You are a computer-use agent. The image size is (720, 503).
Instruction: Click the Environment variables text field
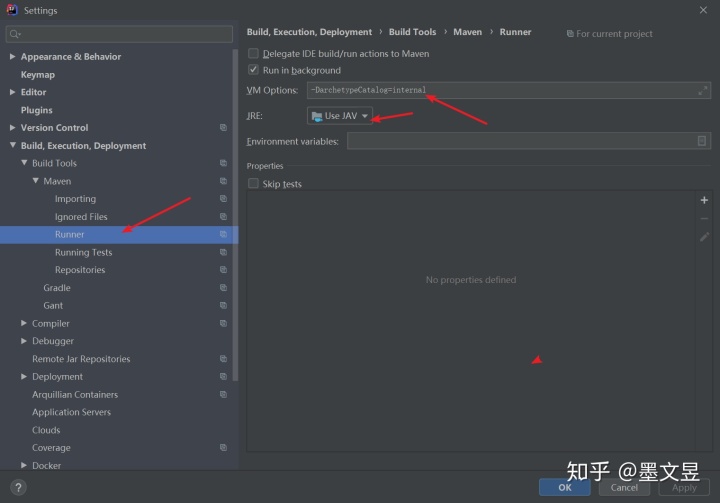pos(529,141)
